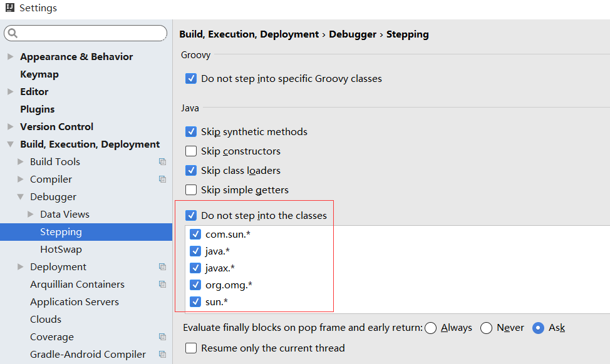The width and height of the screenshot is (610, 364).
Task: Open the Keymap settings page
Action: 39,74
